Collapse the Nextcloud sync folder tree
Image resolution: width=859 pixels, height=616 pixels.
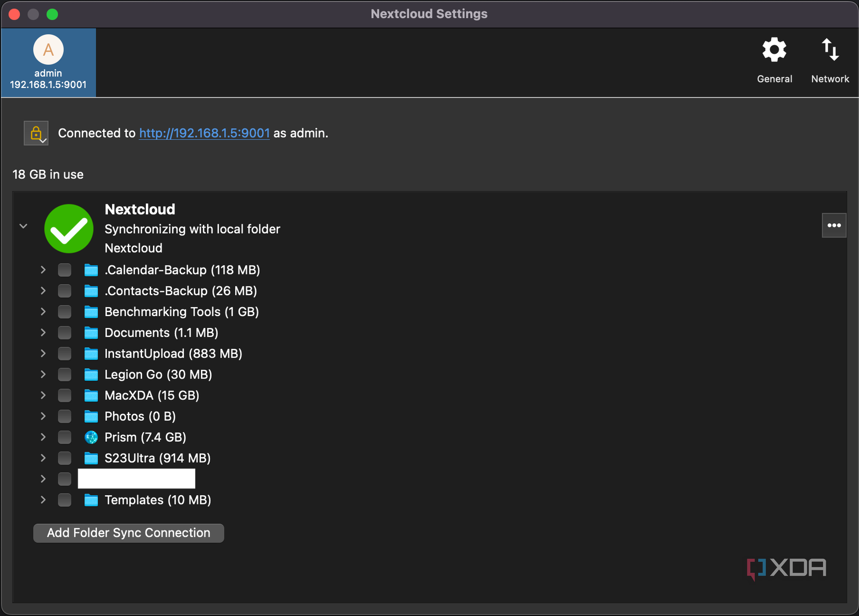tap(23, 226)
